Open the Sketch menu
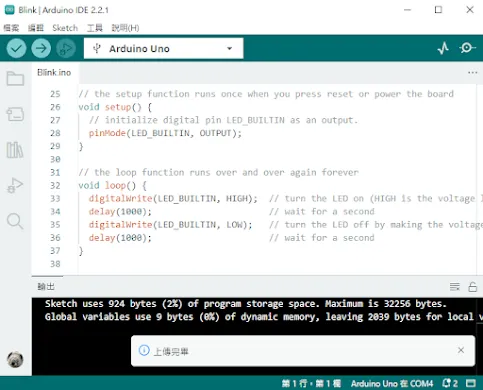Image resolution: width=483 pixels, height=390 pixels. 65,28
